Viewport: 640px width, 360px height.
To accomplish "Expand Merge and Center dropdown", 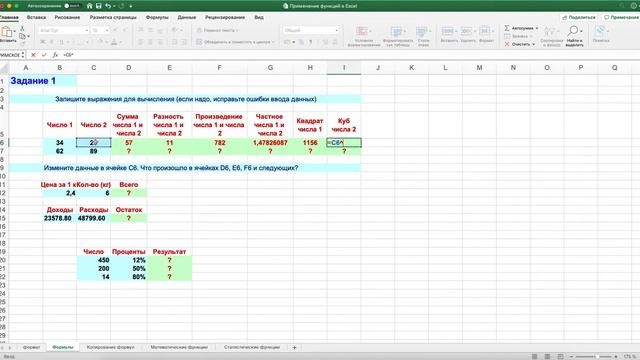I will 273,42.
